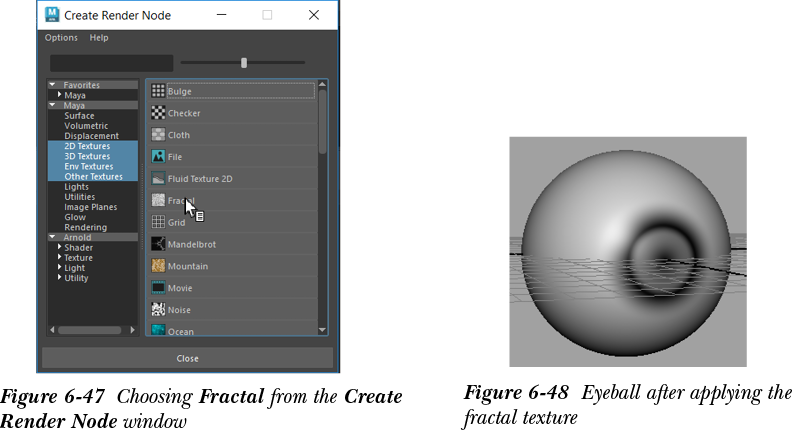Click the Grid texture icon

[x=158, y=222]
